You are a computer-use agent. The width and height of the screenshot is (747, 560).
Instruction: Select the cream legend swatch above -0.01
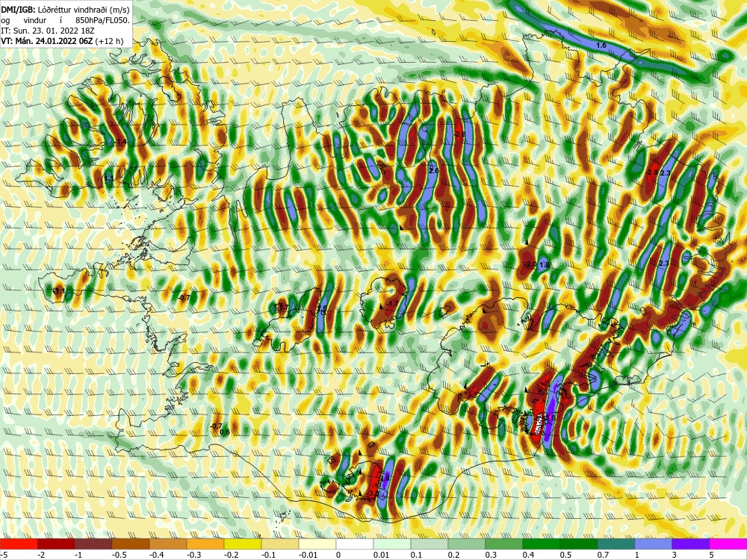[317, 544]
